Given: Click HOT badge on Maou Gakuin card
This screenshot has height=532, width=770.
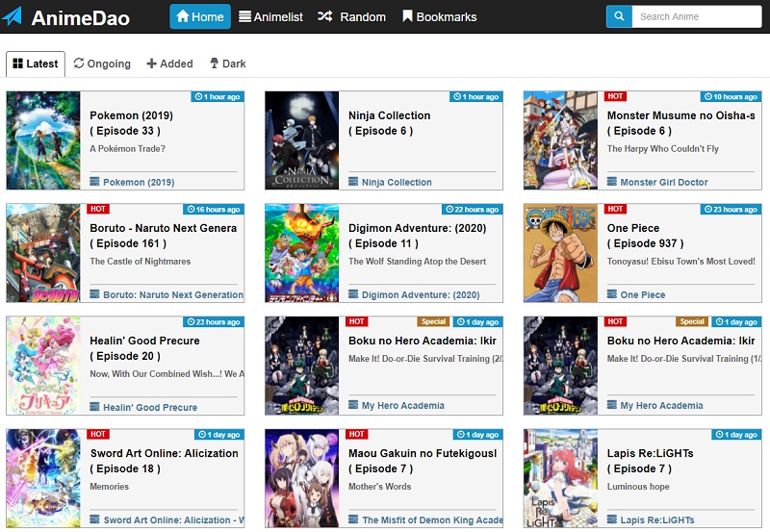Looking at the screenshot, I should tap(356, 434).
